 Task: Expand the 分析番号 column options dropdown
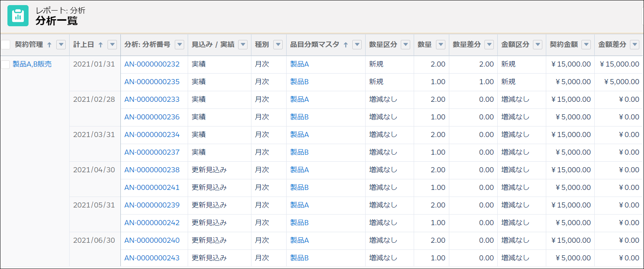point(179,45)
